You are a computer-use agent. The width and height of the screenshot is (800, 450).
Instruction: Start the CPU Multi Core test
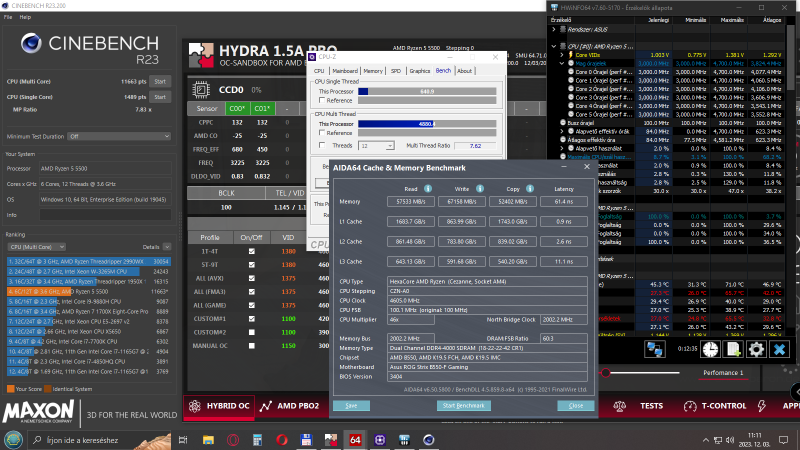160,82
